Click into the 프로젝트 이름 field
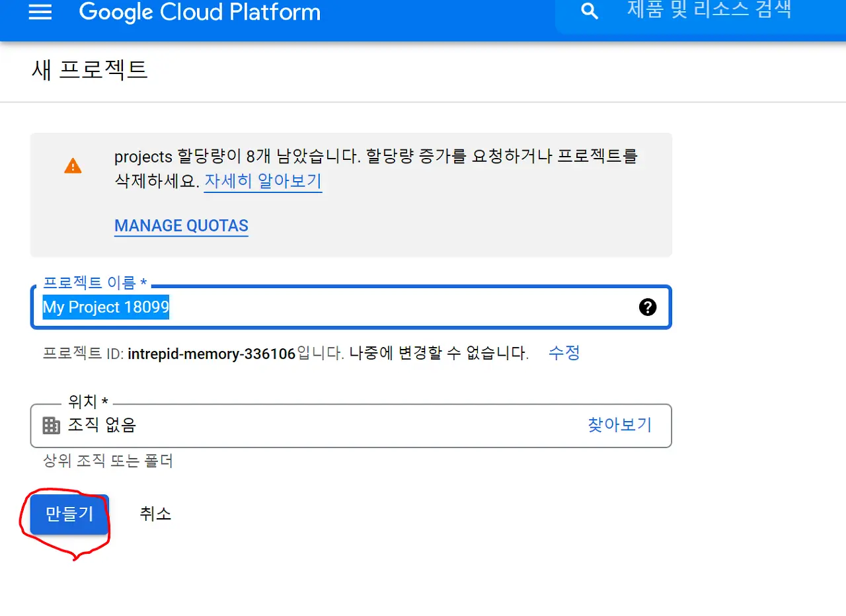Screen dimensions: 846x616 tap(351, 307)
